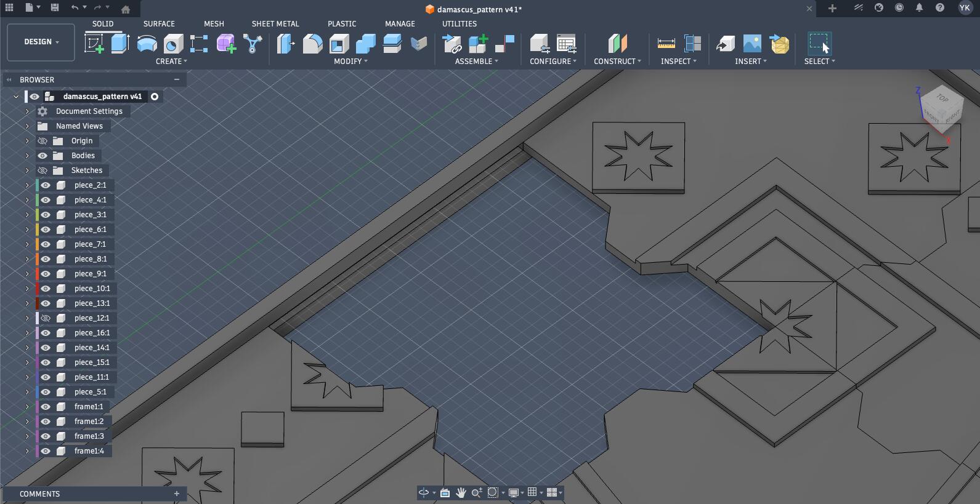This screenshot has height=504, width=980.
Task: Switch to the UTILITIES tab
Action: tap(460, 24)
